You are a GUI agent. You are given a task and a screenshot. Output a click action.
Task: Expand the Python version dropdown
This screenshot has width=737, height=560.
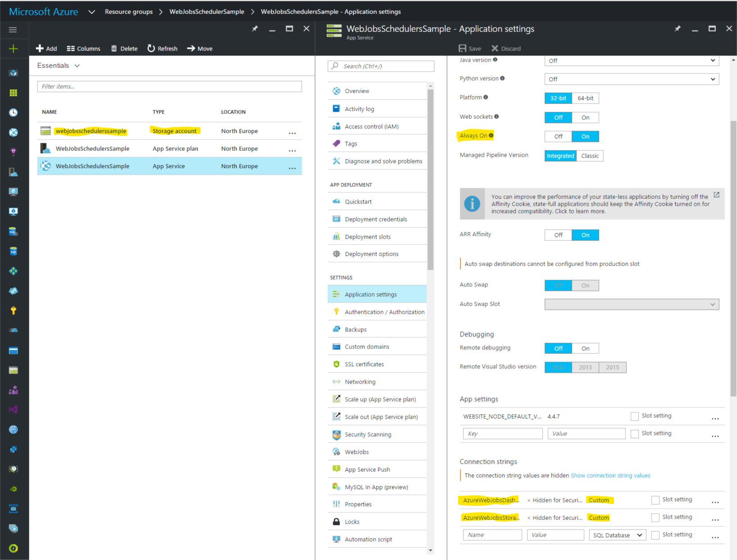pos(632,79)
